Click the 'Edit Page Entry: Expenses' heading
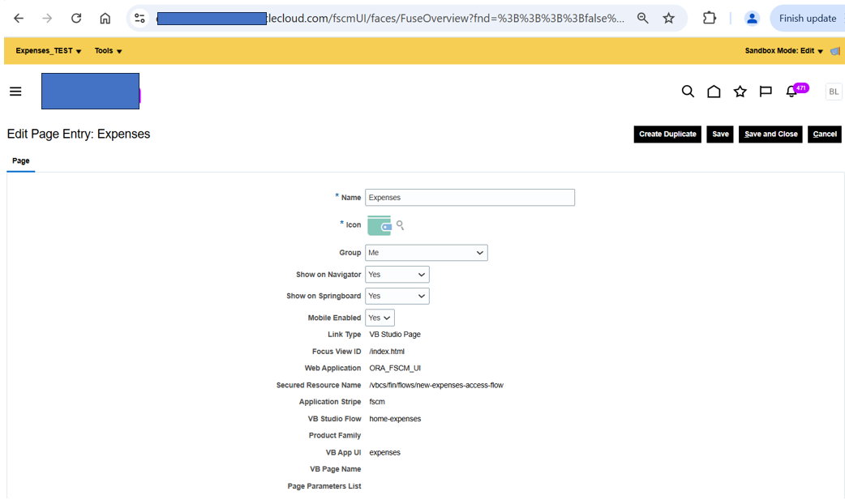 coord(79,134)
